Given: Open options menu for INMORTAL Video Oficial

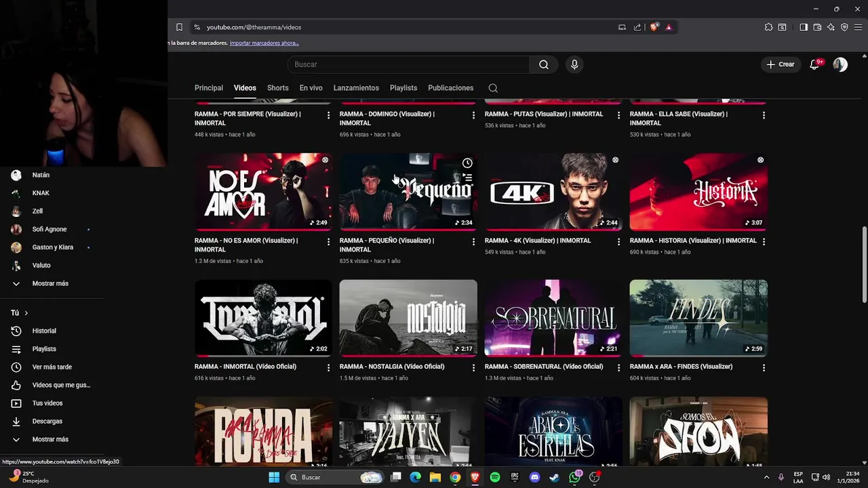Looking at the screenshot, I should point(328,367).
